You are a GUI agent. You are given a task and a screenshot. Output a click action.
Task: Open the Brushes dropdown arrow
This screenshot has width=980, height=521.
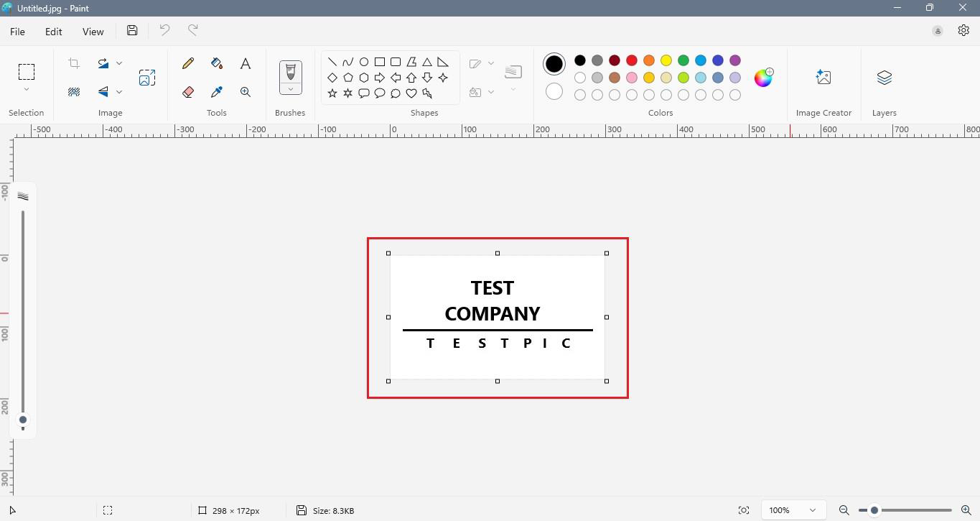(x=291, y=89)
